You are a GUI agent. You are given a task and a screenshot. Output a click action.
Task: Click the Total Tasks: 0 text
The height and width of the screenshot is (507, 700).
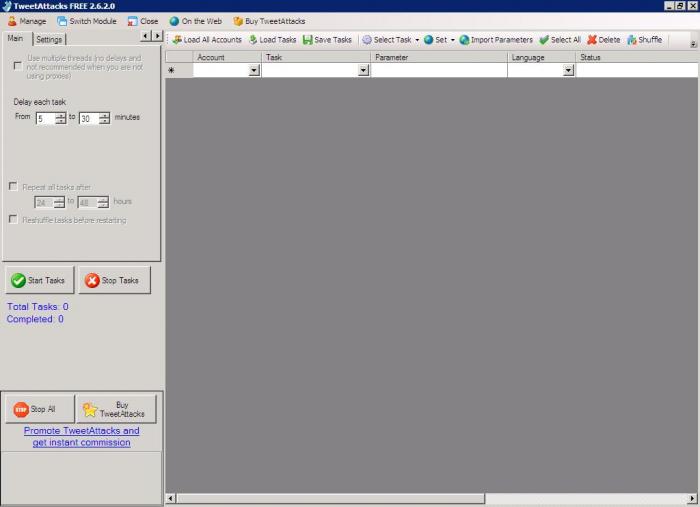coord(38,307)
